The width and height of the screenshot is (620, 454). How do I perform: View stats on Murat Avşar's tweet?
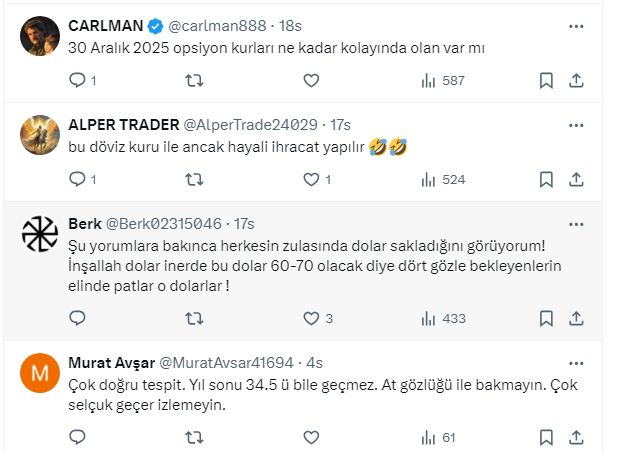click(x=430, y=437)
